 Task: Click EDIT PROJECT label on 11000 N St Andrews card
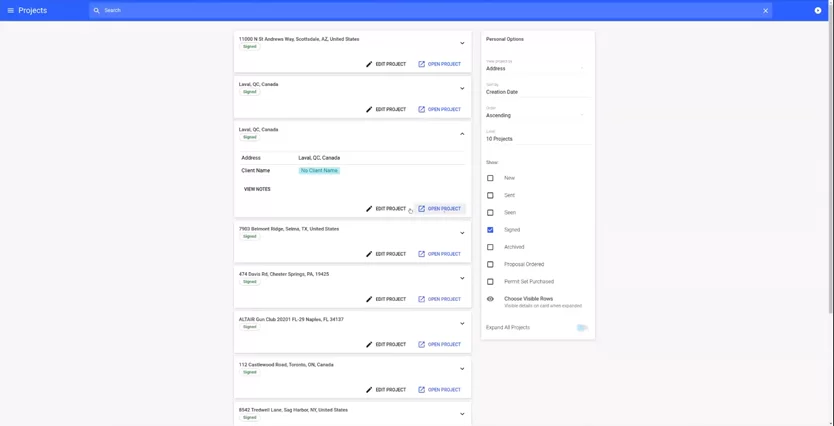pyautogui.click(x=390, y=64)
